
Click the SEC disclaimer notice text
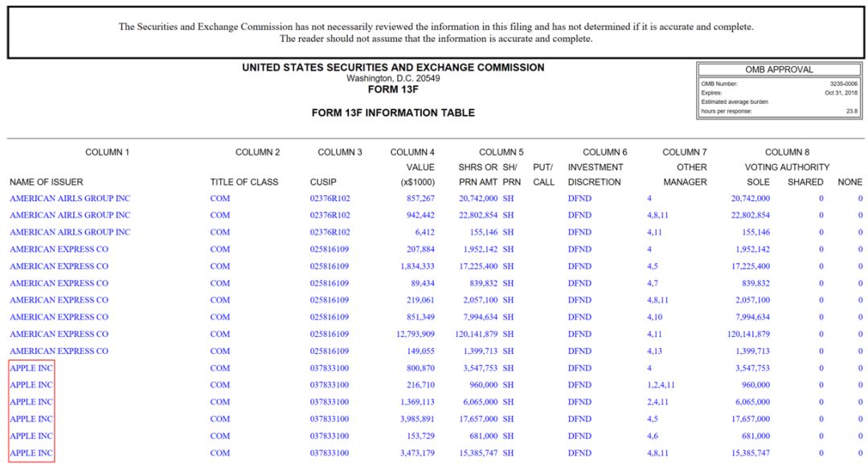point(436,33)
